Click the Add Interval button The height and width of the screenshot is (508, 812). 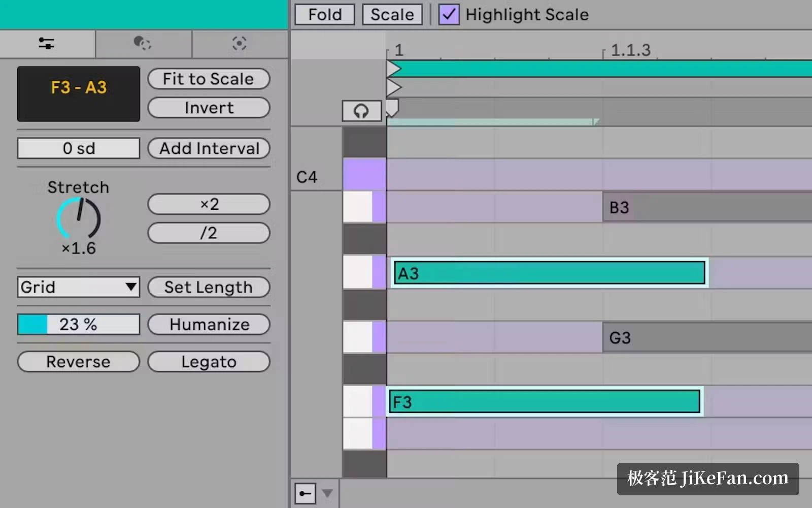(x=209, y=148)
